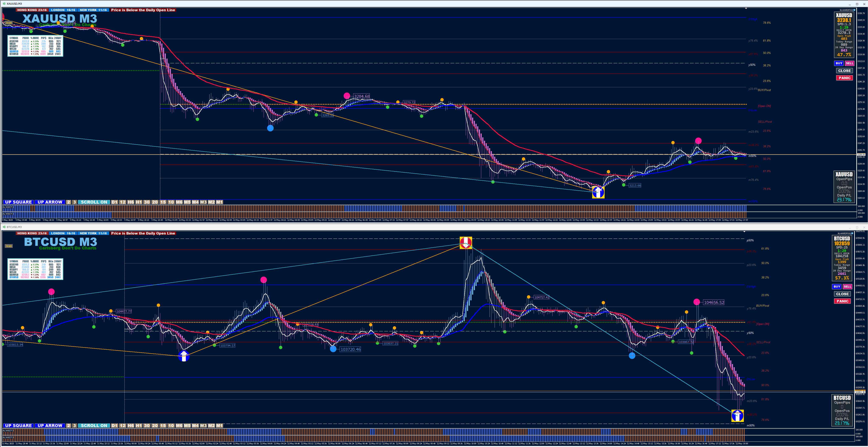The image size is (868, 447).
Task: Select D1 timeframe on XAUUSD chart
Action: (x=115, y=202)
